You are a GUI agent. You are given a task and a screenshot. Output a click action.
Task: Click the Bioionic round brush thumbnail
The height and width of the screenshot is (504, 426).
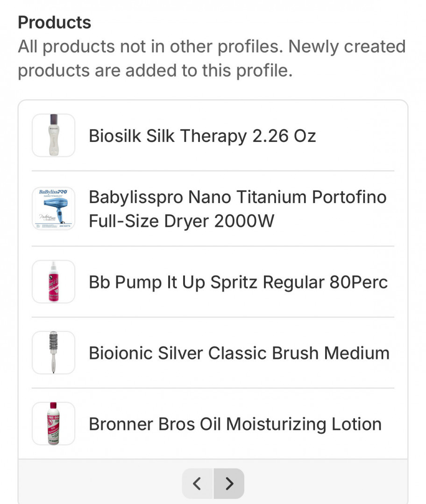[x=53, y=353]
